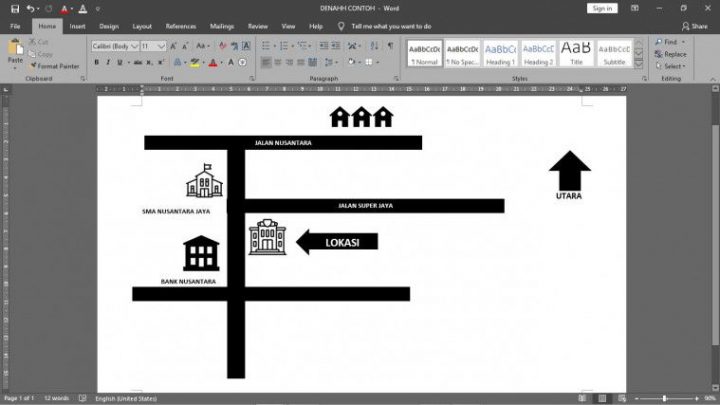Toggle Bold formatting
The width and height of the screenshot is (720, 405).
96,62
